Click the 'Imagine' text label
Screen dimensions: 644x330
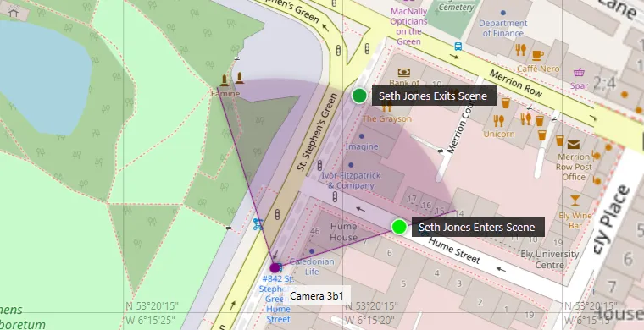click(362, 146)
